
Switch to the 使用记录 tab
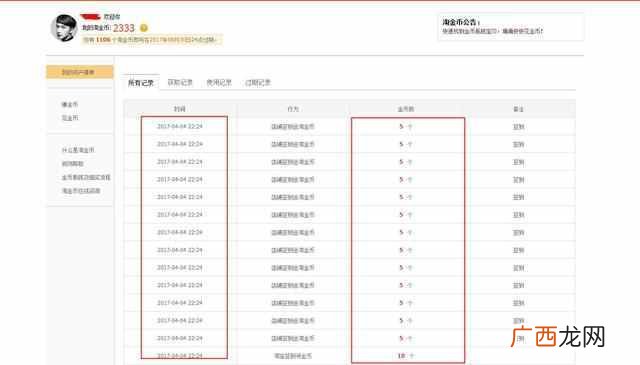(219, 82)
